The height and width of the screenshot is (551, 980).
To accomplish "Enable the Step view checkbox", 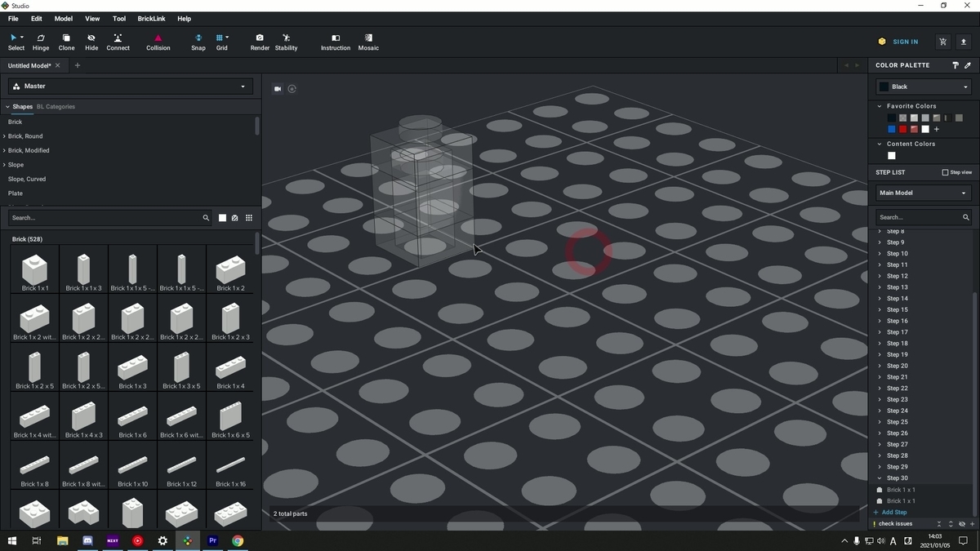I will click(x=946, y=172).
